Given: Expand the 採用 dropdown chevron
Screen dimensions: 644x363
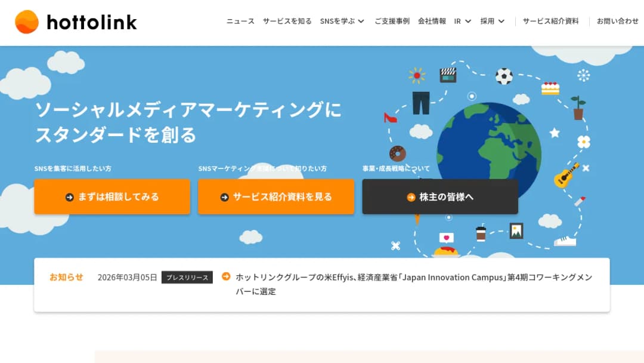Looking at the screenshot, I should pos(501,21).
